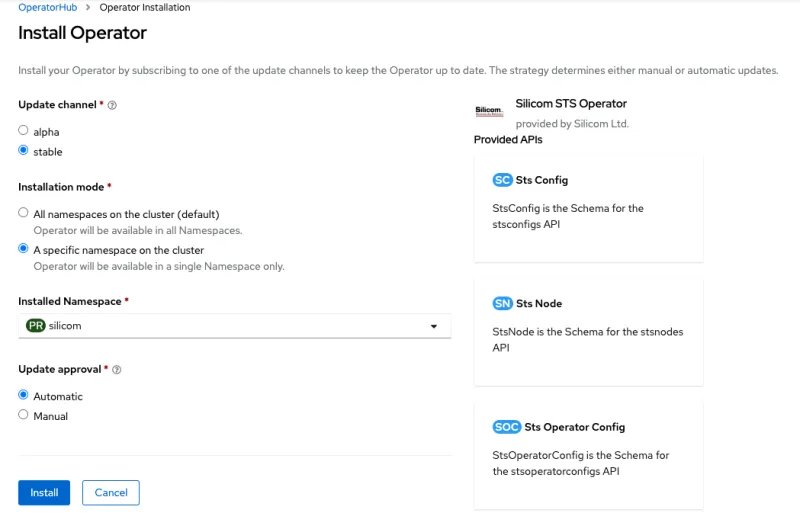The image size is (800, 529).
Task: Set update approval to Manual
Action: coord(23,415)
